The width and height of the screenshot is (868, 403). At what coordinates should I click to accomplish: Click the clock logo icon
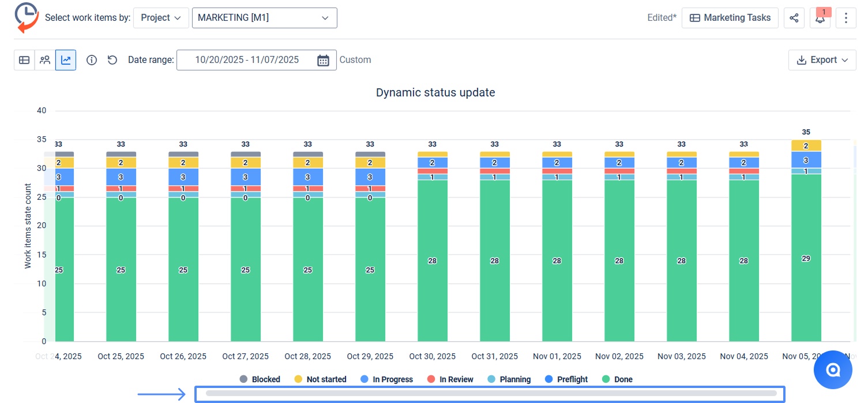click(27, 17)
